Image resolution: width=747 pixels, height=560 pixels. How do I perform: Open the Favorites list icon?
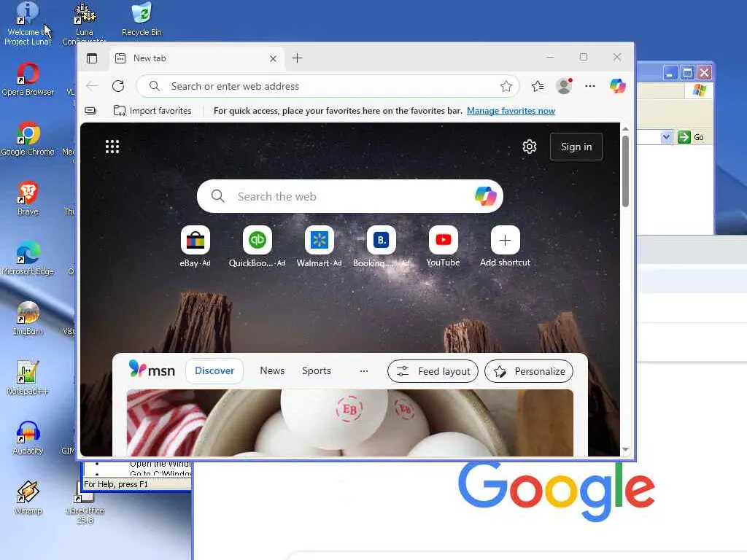tap(538, 86)
